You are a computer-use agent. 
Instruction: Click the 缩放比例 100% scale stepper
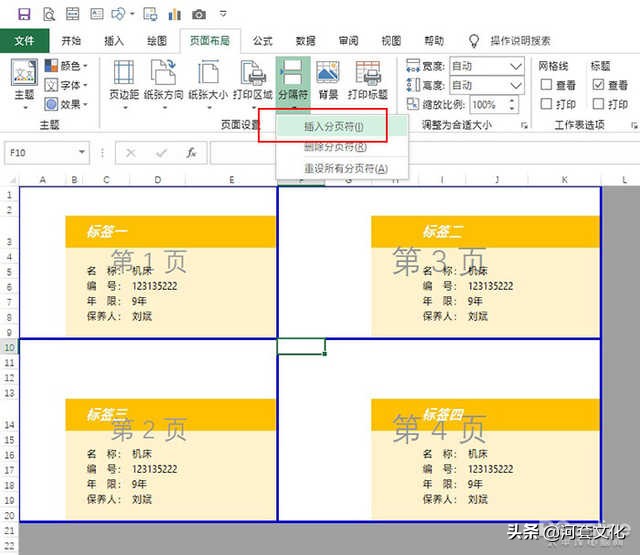click(x=512, y=104)
